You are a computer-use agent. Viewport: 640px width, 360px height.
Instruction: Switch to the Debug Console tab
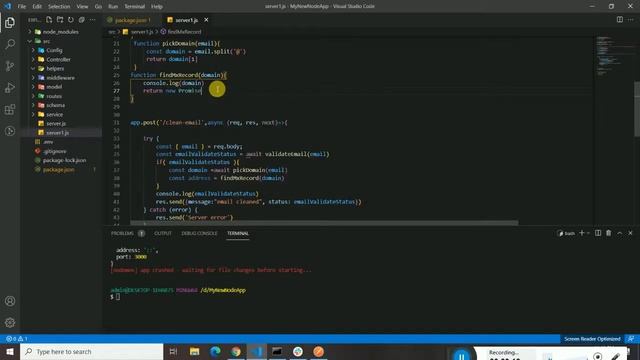[199, 233]
